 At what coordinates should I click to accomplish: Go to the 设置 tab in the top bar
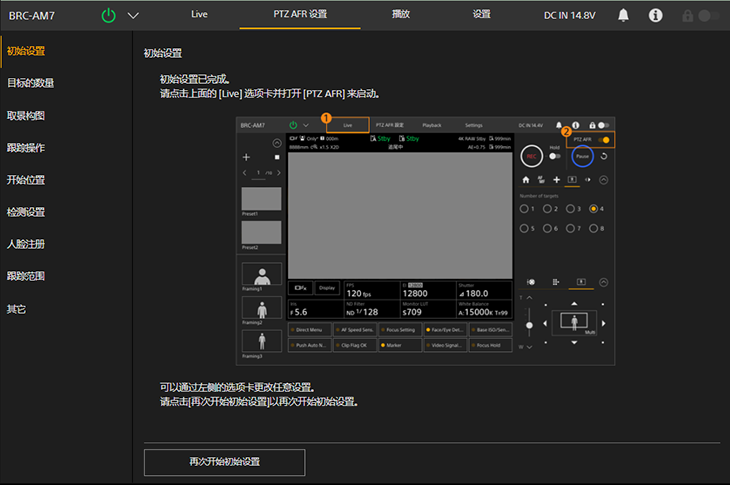(482, 15)
